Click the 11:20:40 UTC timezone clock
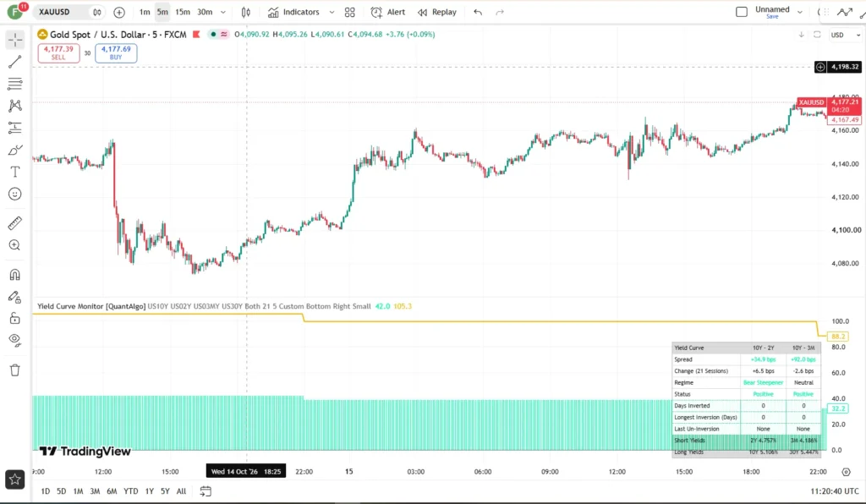This screenshot has width=866, height=504. pyautogui.click(x=835, y=490)
